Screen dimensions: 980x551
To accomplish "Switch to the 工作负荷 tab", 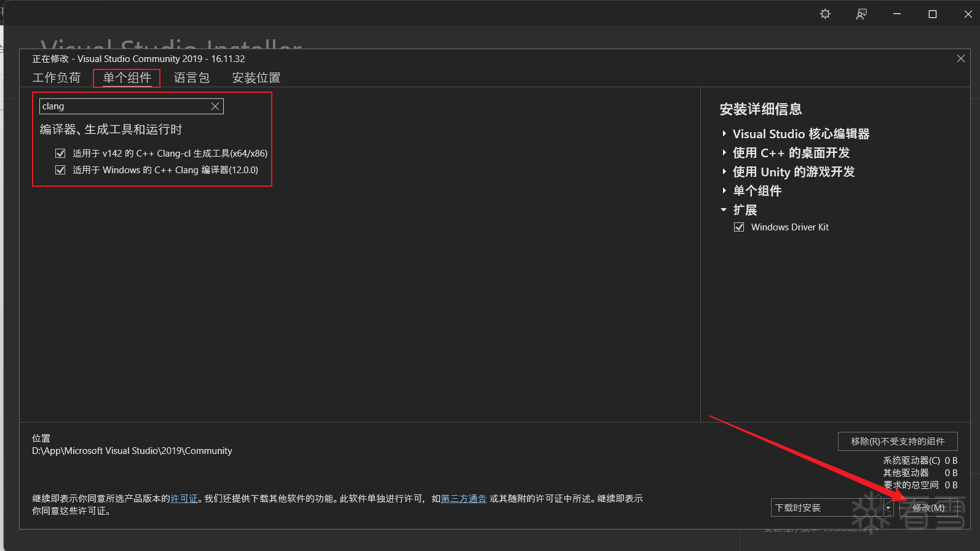I will (x=57, y=78).
